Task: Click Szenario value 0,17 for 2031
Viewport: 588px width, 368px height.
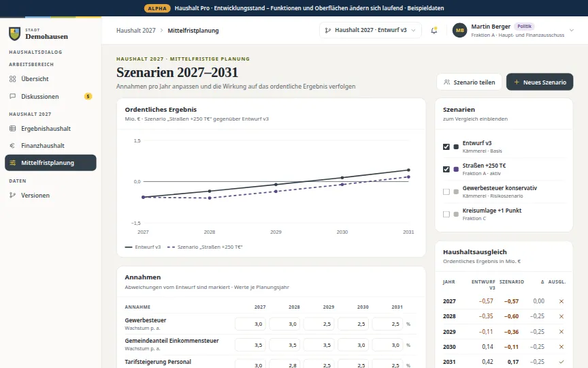Action: pyautogui.click(x=513, y=362)
